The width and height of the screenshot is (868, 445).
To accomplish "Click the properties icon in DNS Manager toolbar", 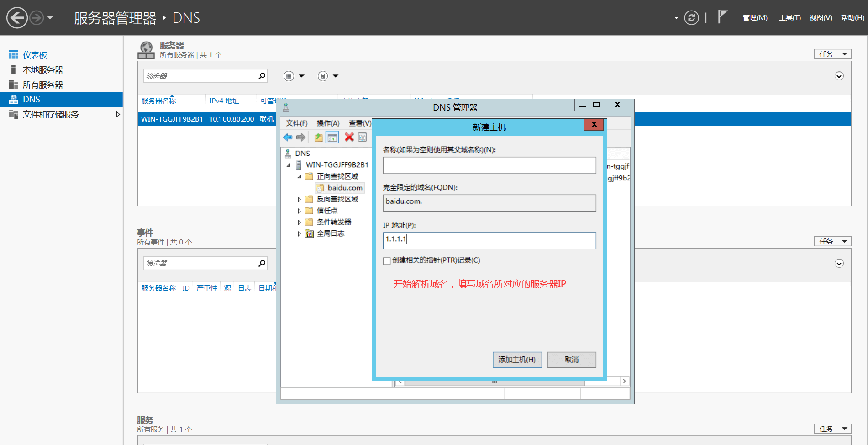I will pyautogui.click(x=363, y=138).
